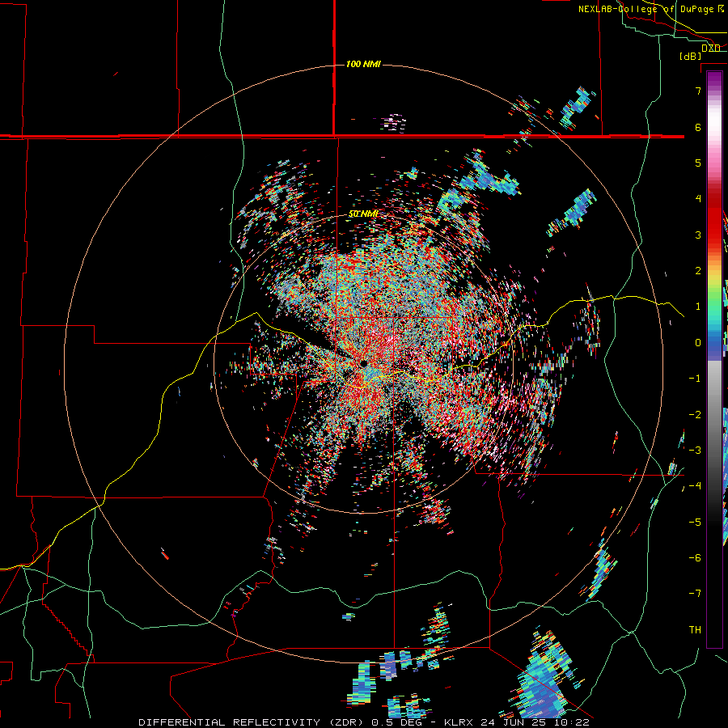Viewport: 728px width, 728px height.
Task: Click the arrow glyph after DuPage
Action: 721,9
